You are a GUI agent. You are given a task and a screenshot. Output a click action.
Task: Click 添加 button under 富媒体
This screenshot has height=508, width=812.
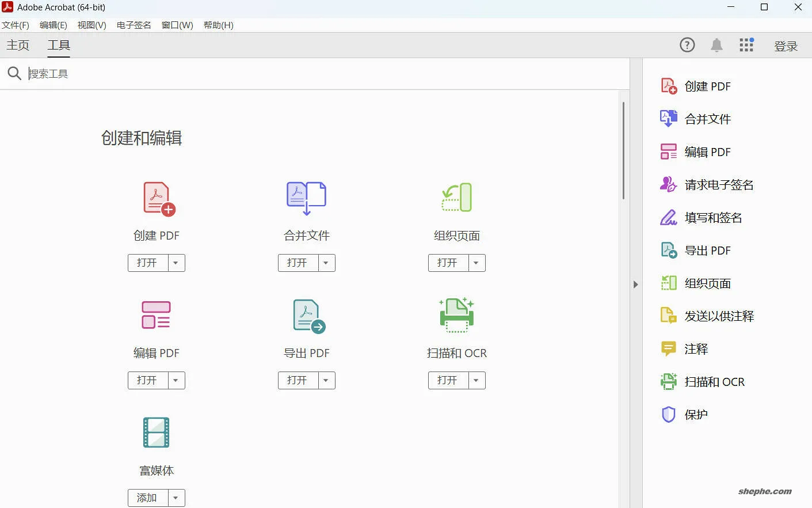click(x=148, y=498)
